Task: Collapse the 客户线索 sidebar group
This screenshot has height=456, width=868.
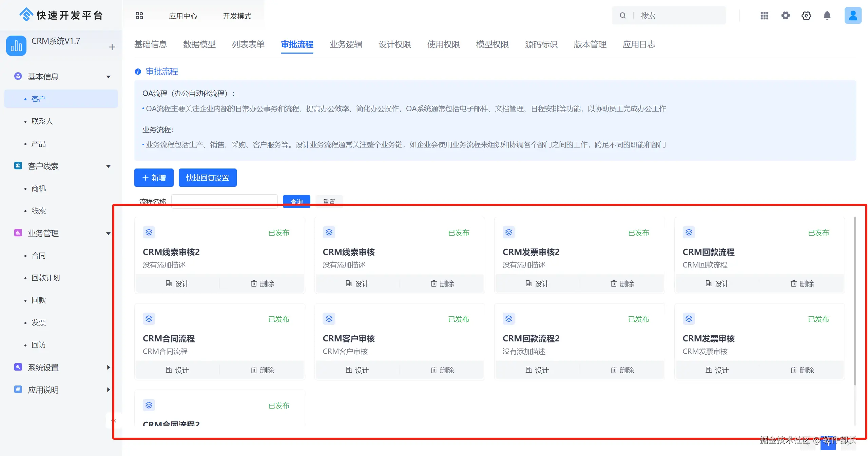Action: (x=108, y=166)
